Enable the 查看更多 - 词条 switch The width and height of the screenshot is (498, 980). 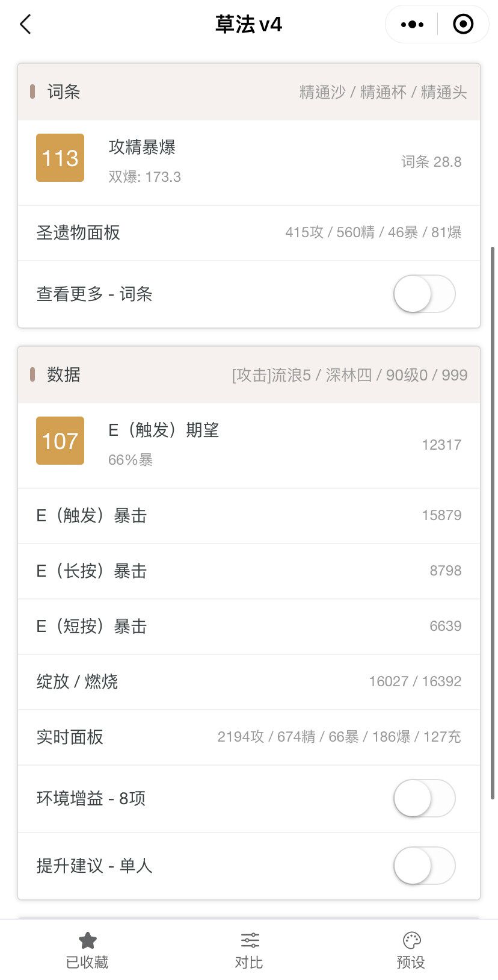(424, 294)
